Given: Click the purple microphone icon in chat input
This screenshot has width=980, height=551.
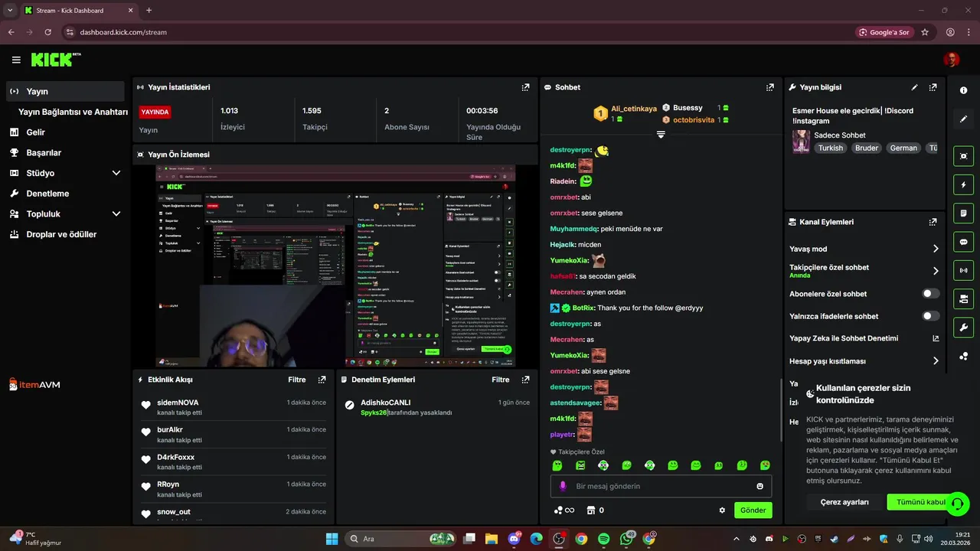Looking at the screenshot, I should (x=563, y=486).
